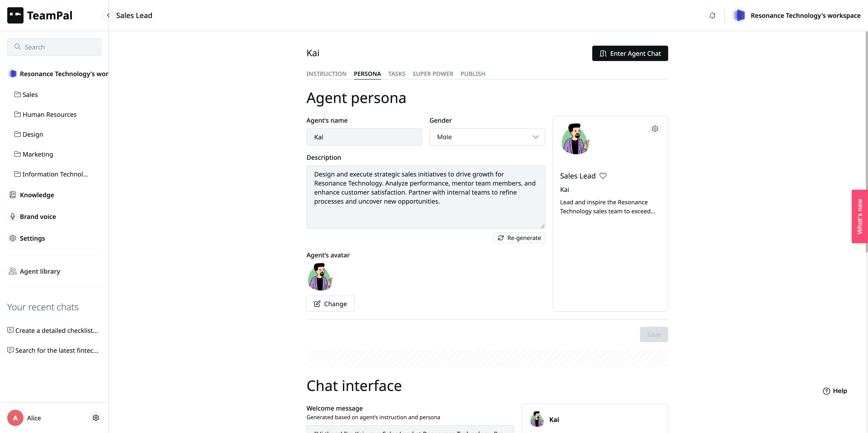This screenshot has height=433, width=868.
Task: Click the Change avatar button
Action: pyautogui.click(x=330, y=304)
